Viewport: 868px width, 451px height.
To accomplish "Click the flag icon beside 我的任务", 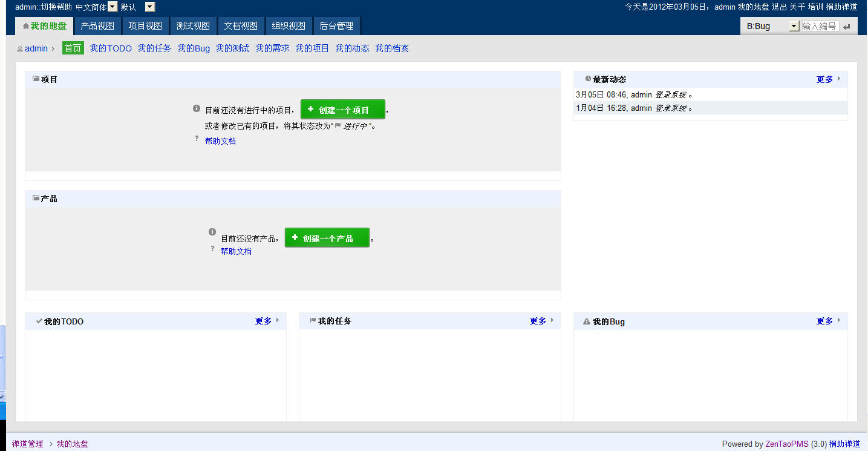I will point(313,321).
